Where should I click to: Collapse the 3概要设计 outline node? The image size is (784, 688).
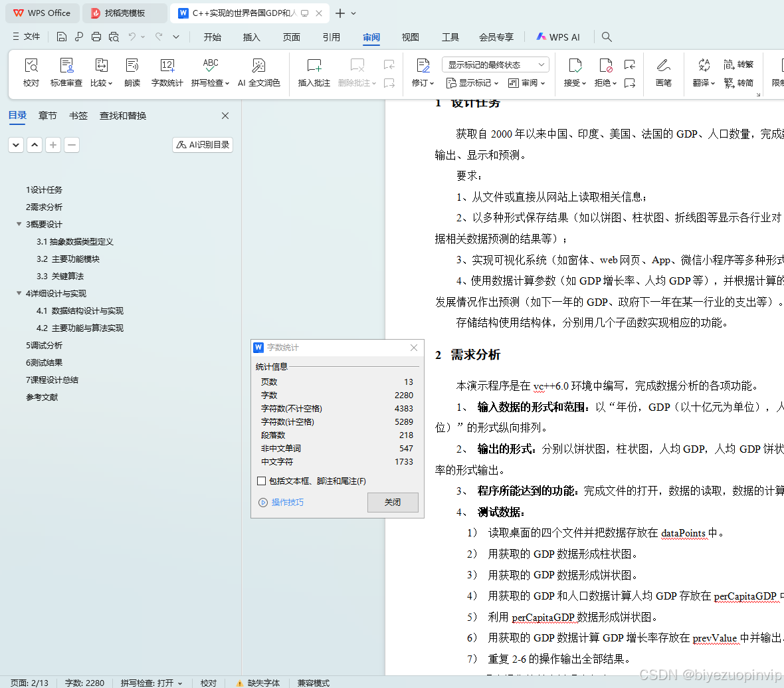19,224
